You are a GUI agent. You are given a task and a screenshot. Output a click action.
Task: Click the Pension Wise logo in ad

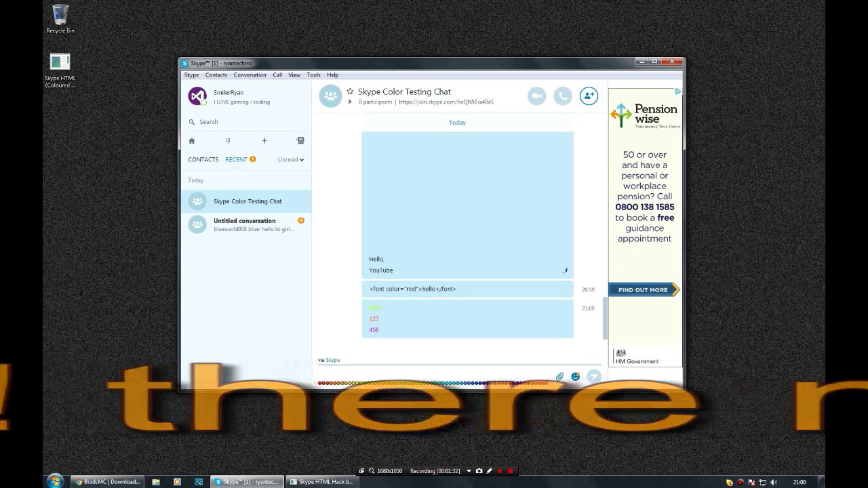tap(644, 116)
